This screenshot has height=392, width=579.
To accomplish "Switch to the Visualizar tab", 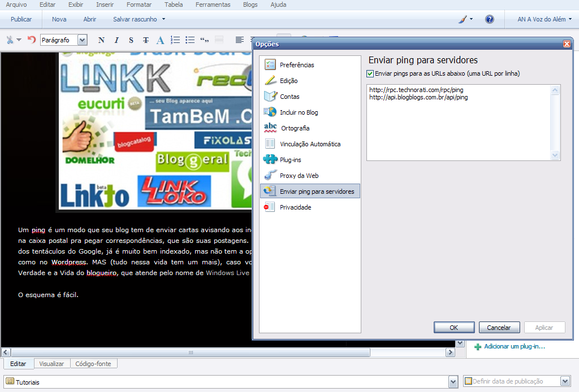I will (x=51, y=364).
